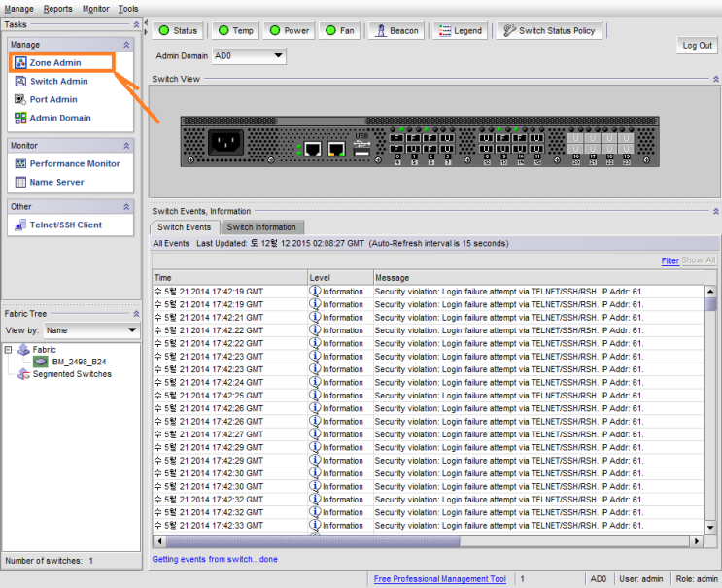Viewport: 722px width, 588px height.
Task: Select unlicensed port 16 on switch view
Action: (x=575, y=138)
